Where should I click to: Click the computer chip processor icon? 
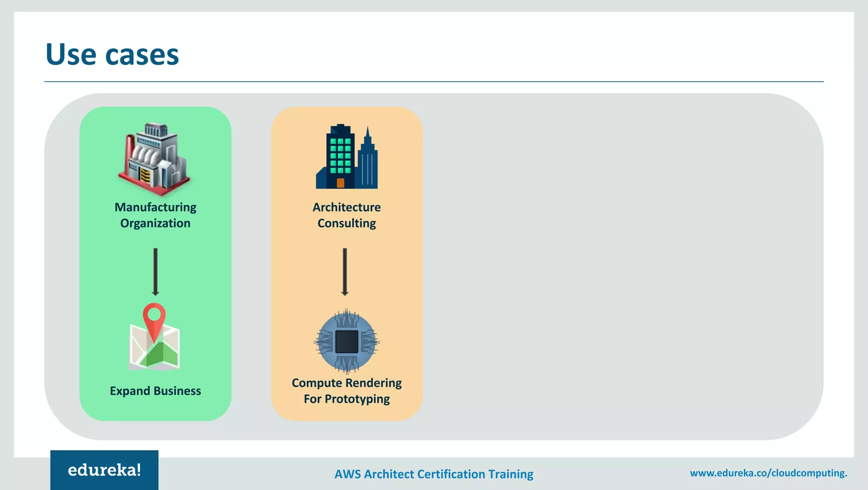(347, 341)
